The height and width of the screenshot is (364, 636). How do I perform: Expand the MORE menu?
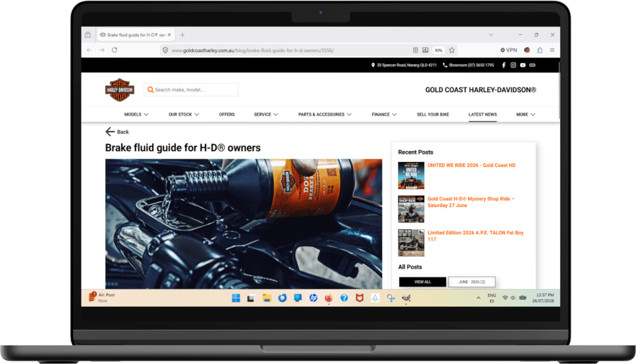point(526,115)
